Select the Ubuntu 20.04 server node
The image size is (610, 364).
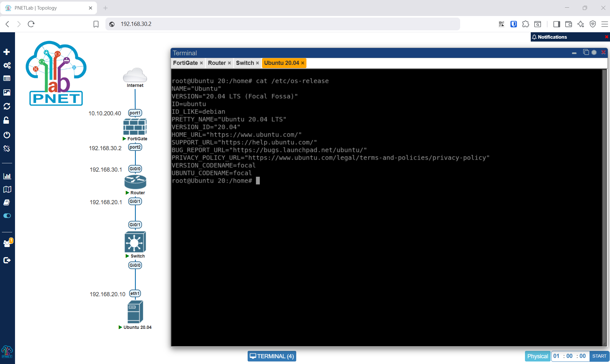click(135, 312)
